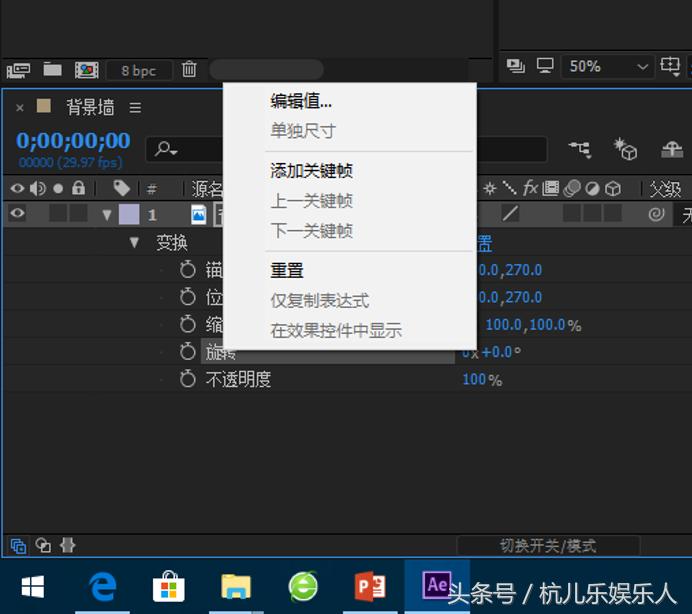The image size is (692, 614).
Task: Open the 背景墙 panel menu
Action: [x=135, y=108]
